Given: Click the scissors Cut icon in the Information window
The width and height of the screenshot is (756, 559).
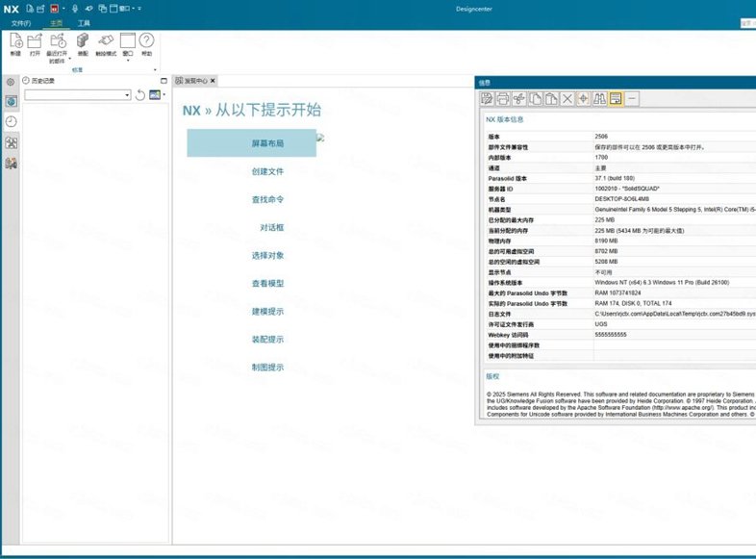Looking at the screenshot, I should (518, 99).
